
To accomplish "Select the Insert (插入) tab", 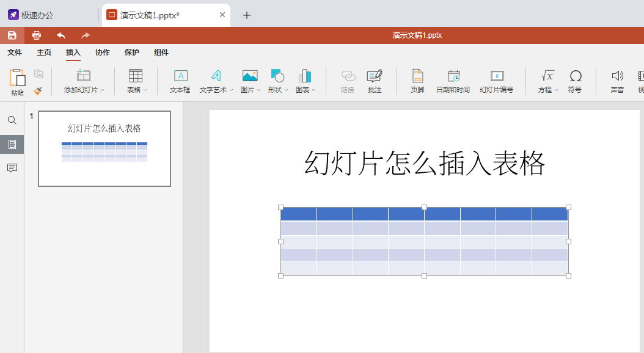I will [73, 53].
